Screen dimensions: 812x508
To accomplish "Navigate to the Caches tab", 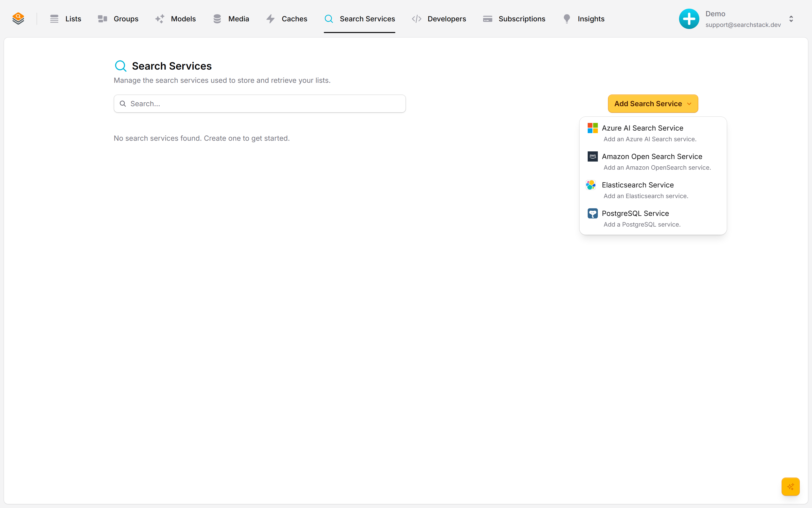I will point(286,19).
